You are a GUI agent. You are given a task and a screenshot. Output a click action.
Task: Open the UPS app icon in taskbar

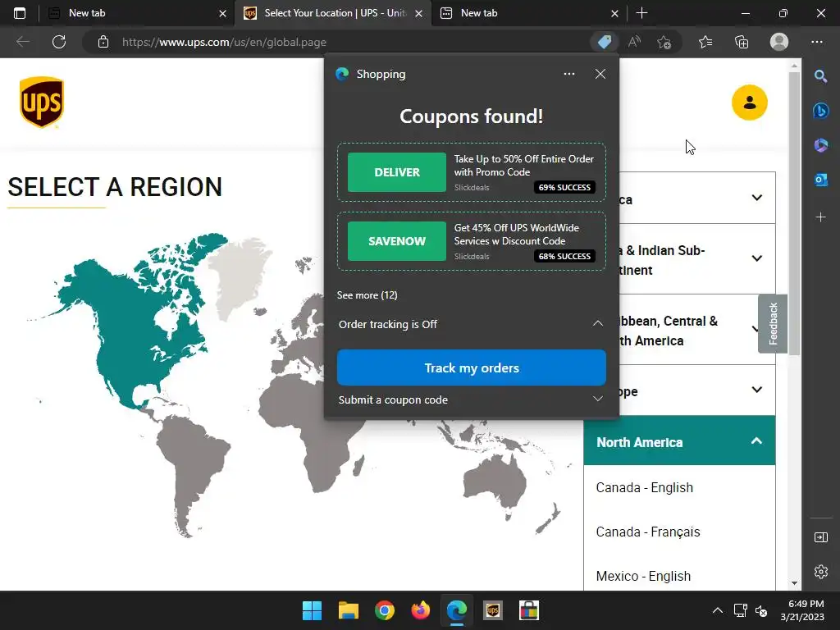point(493,610)
